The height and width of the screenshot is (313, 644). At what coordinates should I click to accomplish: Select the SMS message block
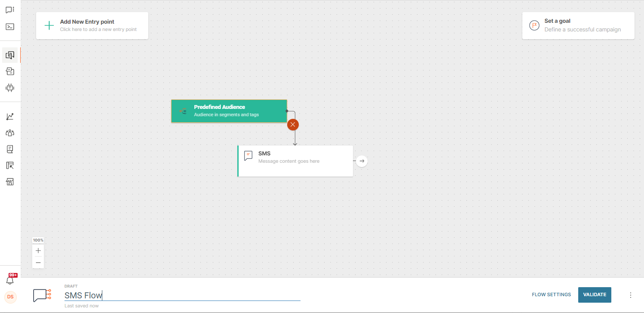pyautogui.click(x=295, y=161)
